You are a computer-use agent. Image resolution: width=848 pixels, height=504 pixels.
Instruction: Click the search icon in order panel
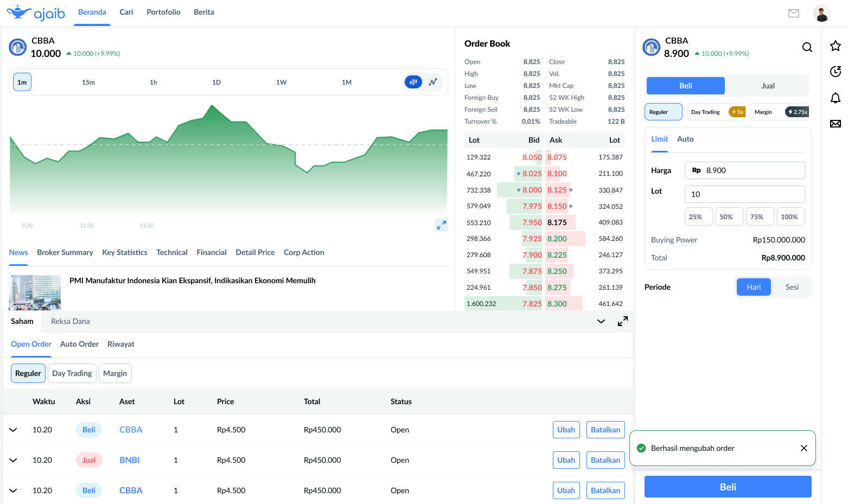click(x=807, y=47)
